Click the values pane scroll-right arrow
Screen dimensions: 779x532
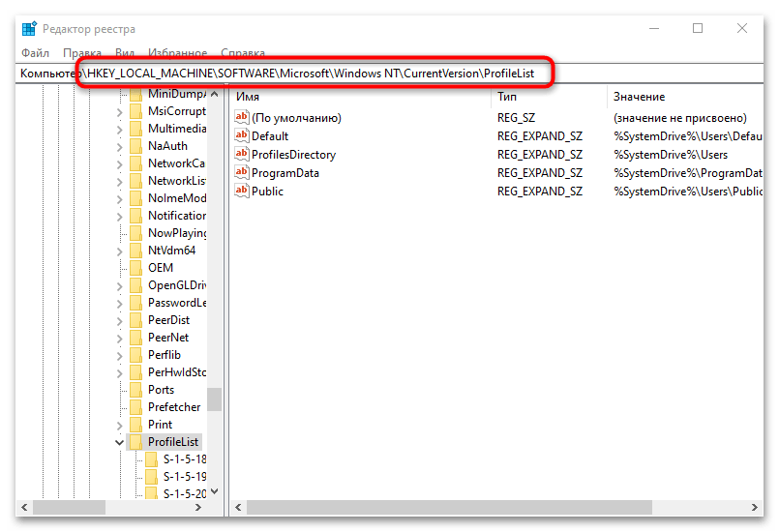click(754, 507)
